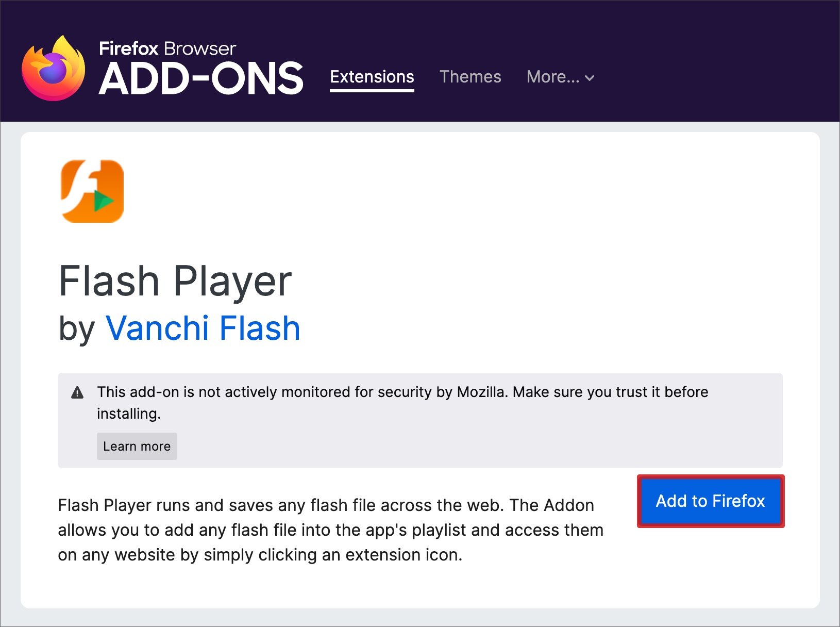840x627 pixels.
Task: Visit the Vanchi Flash author link
Action: (203, 327)
